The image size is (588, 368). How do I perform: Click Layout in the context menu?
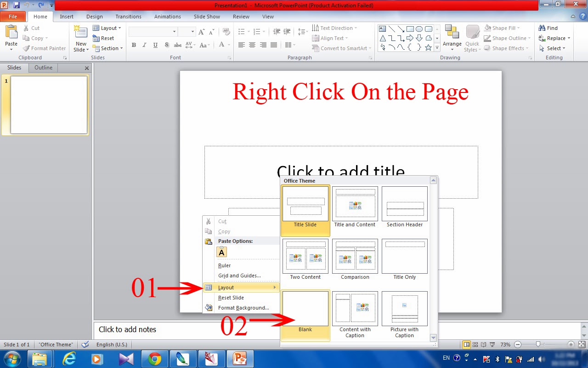[x=241, y=287]
